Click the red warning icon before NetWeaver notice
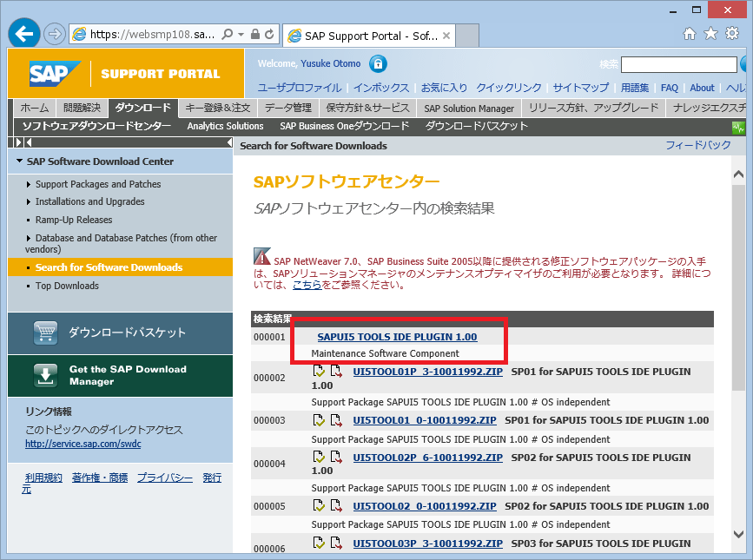Viewport: 753px width, 560px height. click(x=262, y=256)
